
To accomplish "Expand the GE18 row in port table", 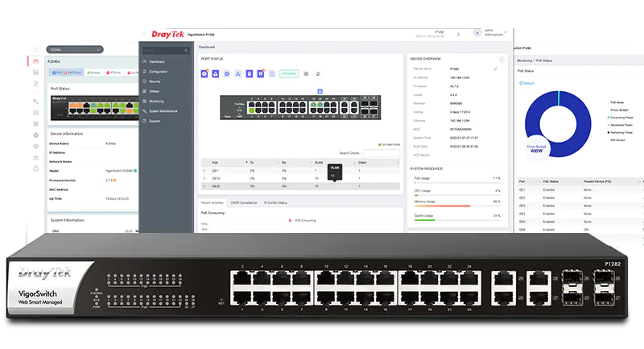I will click(204, 178).
